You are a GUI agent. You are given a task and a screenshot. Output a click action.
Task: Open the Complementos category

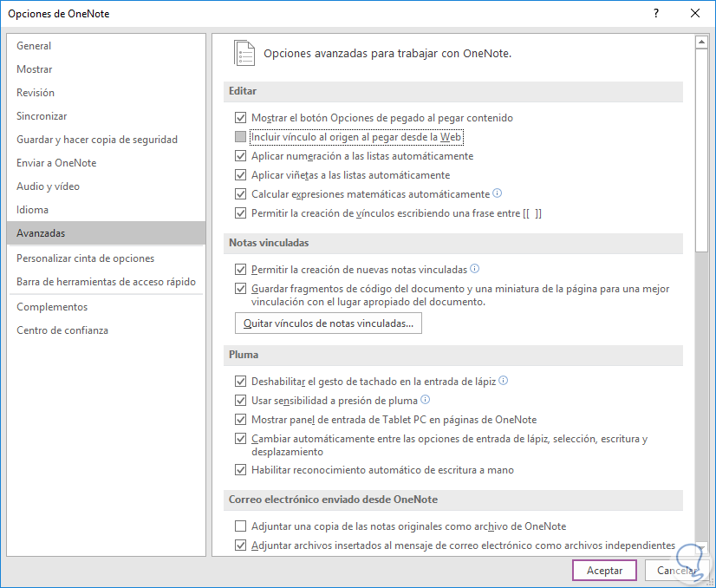[106, 307]
